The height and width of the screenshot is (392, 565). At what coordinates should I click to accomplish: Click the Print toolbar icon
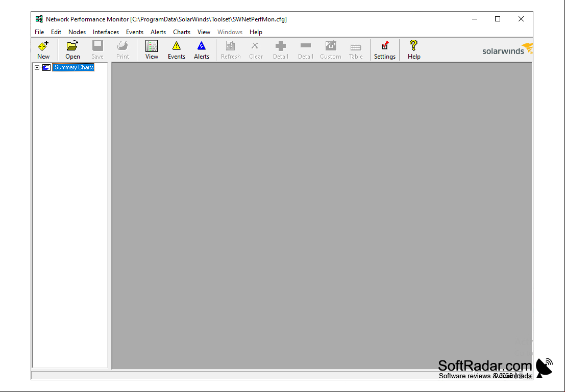coord(122,46)
